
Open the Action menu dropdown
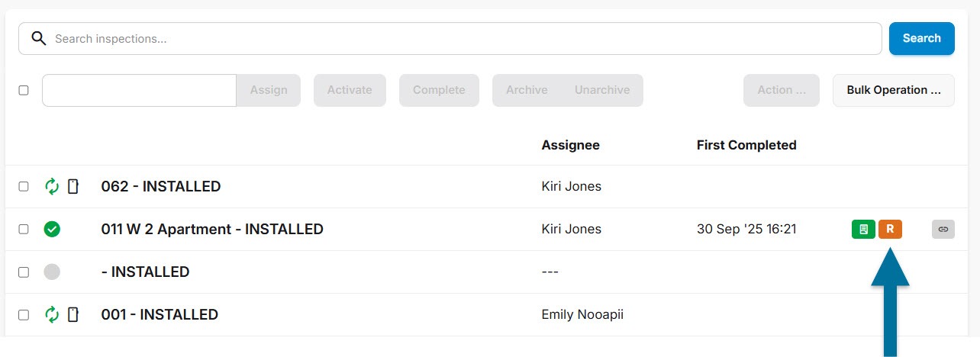pos(782,90)
